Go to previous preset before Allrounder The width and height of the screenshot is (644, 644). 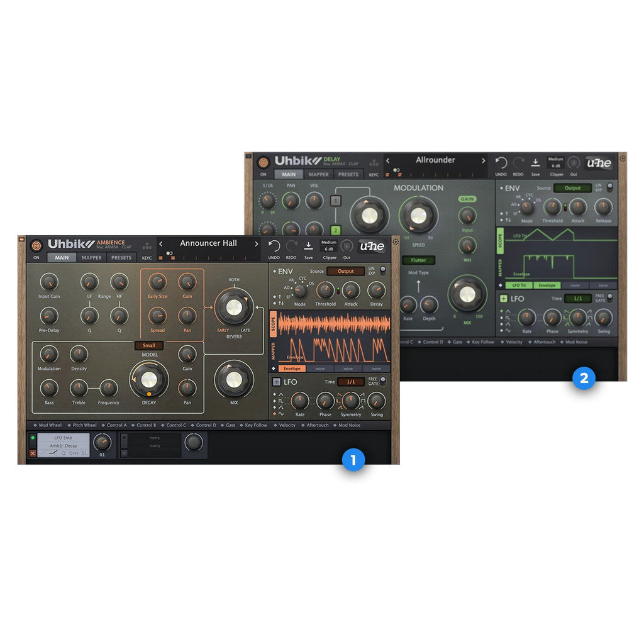[387, 160]
